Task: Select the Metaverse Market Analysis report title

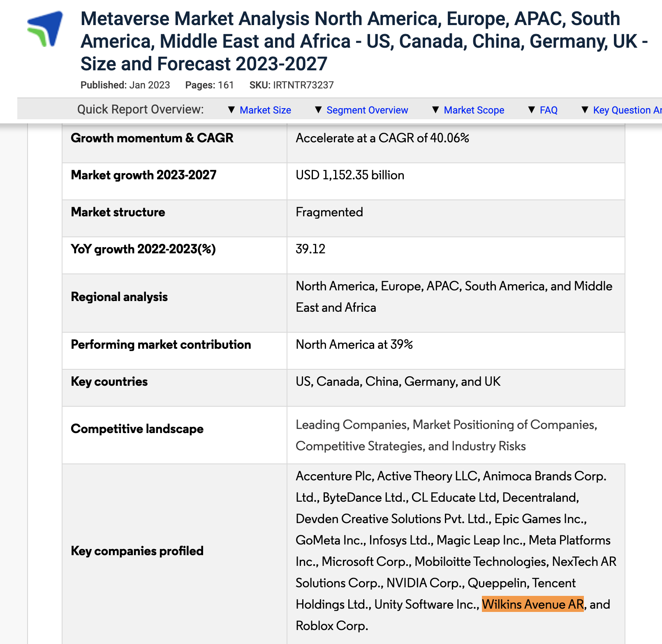Action: click(x=364, y=41)
